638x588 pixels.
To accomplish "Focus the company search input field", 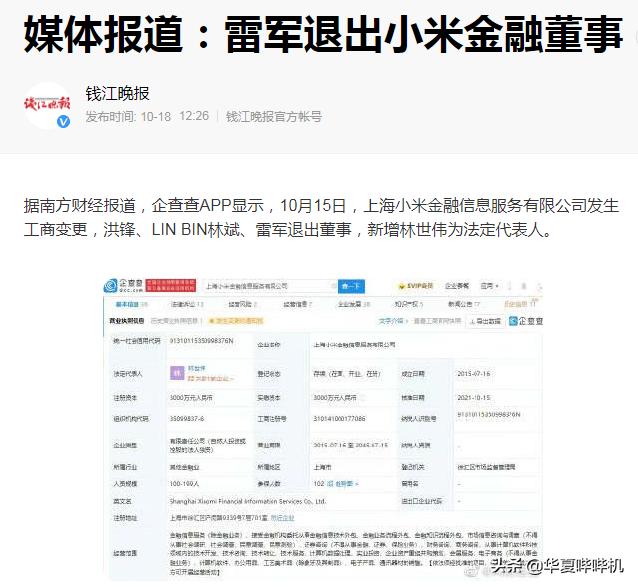I will [x=269, y=286].
